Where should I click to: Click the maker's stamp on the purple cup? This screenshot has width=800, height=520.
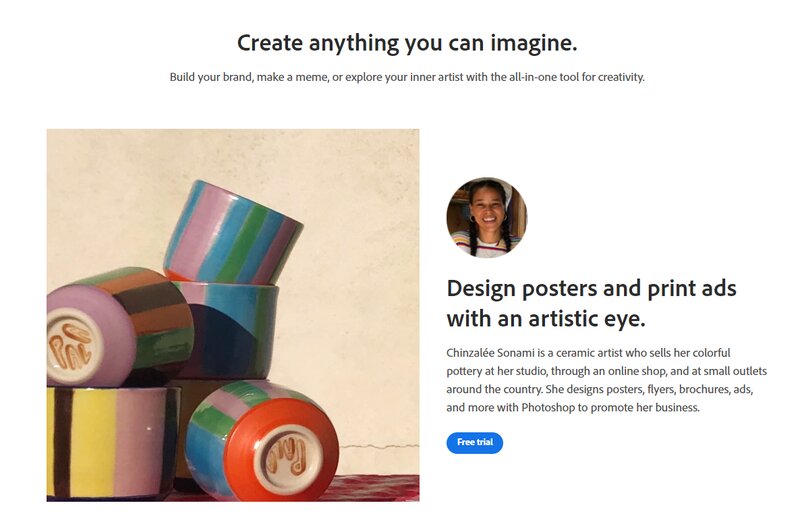click(x=71, y=347)
